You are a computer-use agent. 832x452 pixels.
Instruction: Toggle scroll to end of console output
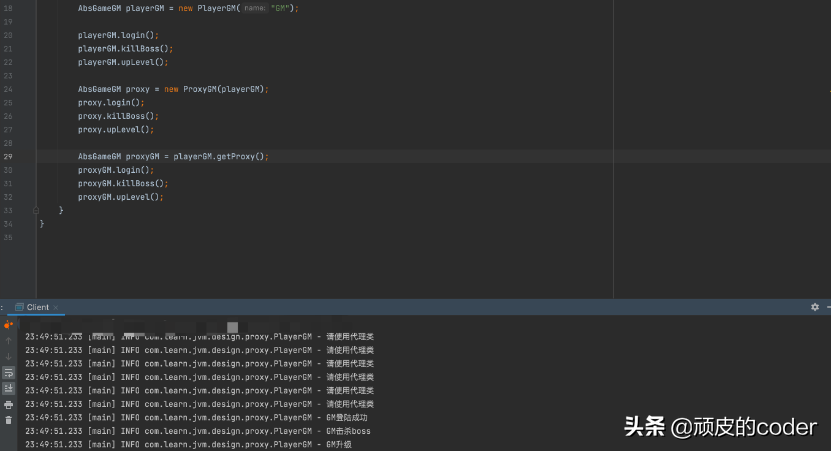(8, 389)
